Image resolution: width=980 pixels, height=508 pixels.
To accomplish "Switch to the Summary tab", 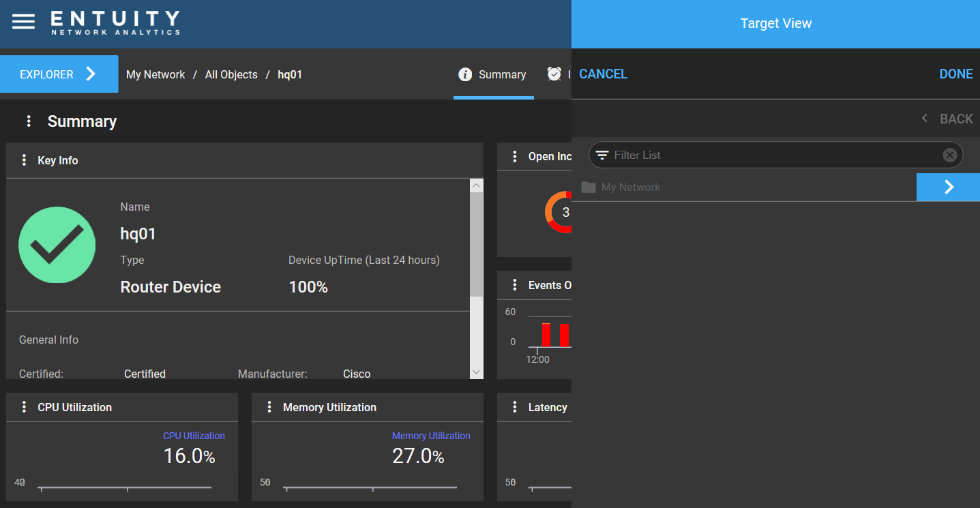I will pyautogui.click(x=503, y=74).
